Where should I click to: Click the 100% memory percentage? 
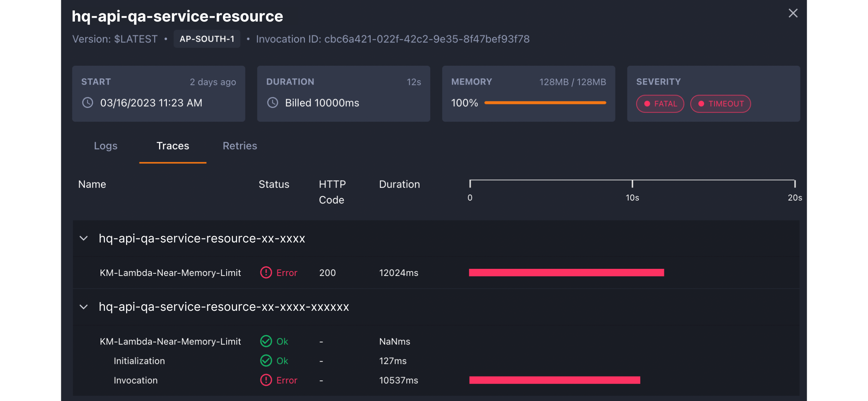464,103
